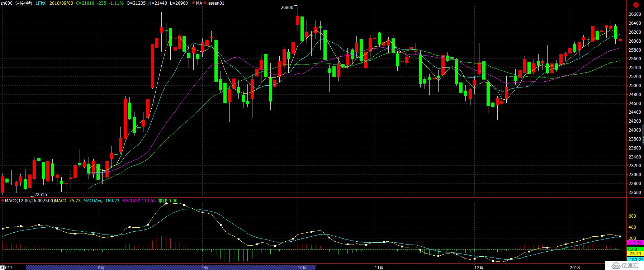Image resolution: width=644 pixels, height=270 pixels.
Task: Click the 12月 time axis label
Action: tap(479, 267)
